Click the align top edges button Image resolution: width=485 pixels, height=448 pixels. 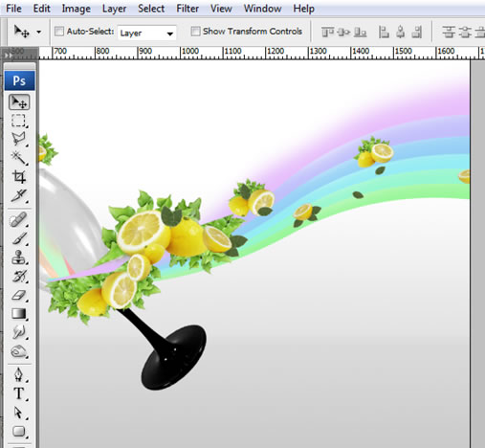[327, 32]
